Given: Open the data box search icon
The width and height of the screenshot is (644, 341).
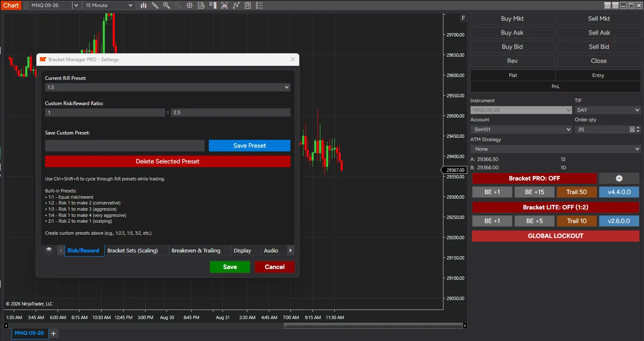Looking at the screenshot, I should click(201, 5).
